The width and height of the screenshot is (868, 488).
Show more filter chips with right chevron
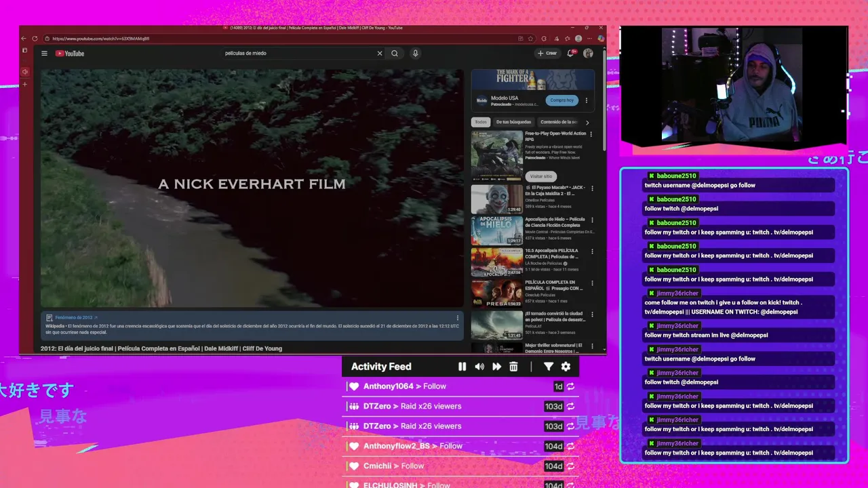coord(587,123)
